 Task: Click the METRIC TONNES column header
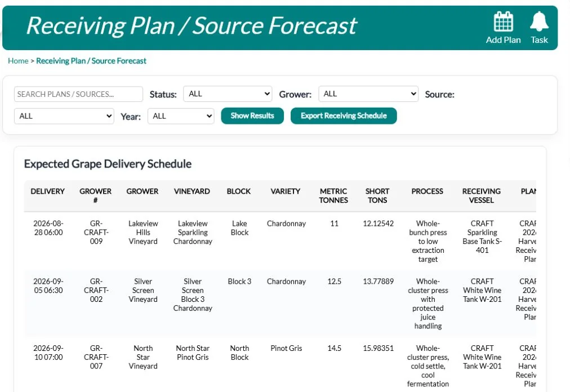point(333,195)
